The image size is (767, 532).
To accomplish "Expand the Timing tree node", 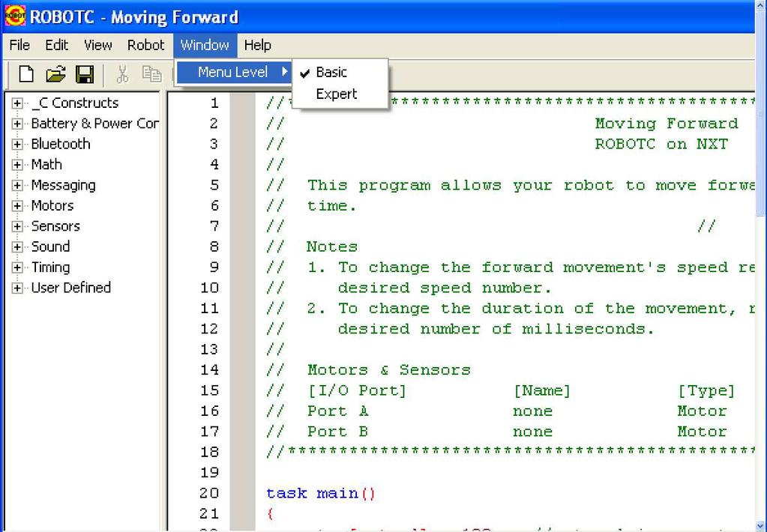I will click(17, 267).
